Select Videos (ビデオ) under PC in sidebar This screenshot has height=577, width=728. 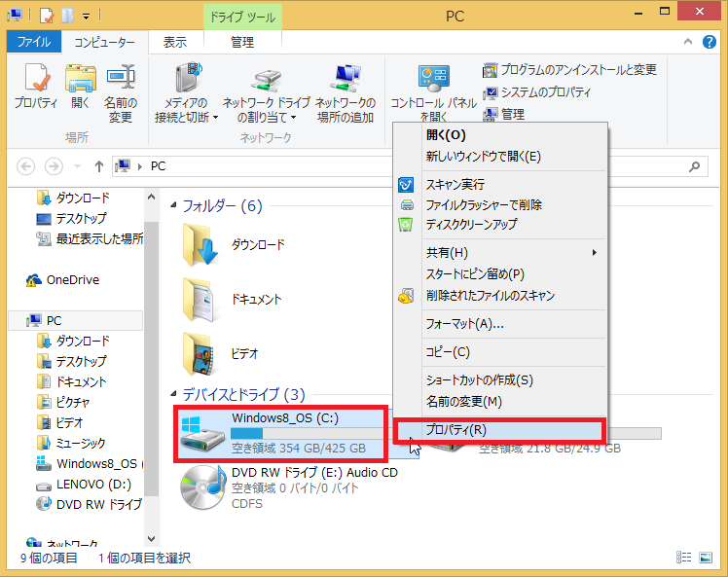[60, 423]
